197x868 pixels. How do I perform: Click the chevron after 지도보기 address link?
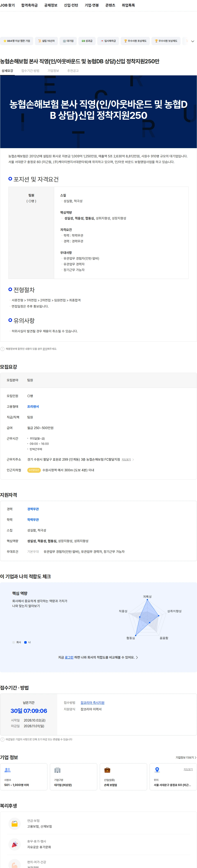tap(133, 459)
